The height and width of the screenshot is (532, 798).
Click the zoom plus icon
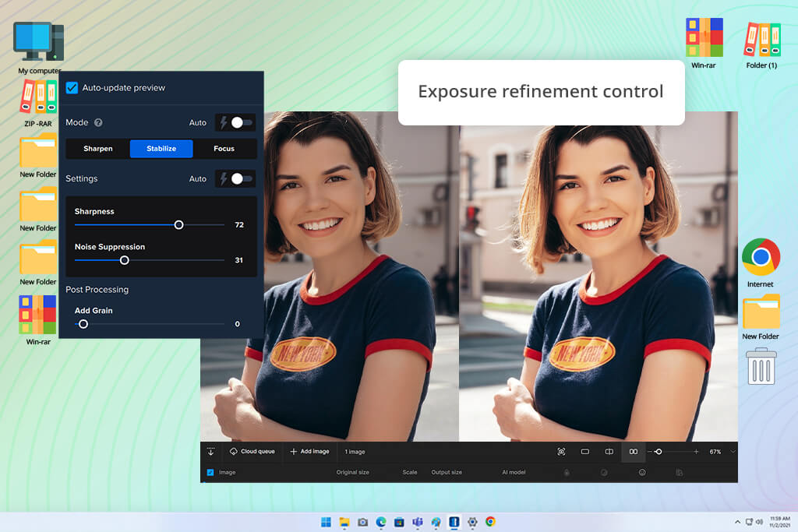click(696, 452)
